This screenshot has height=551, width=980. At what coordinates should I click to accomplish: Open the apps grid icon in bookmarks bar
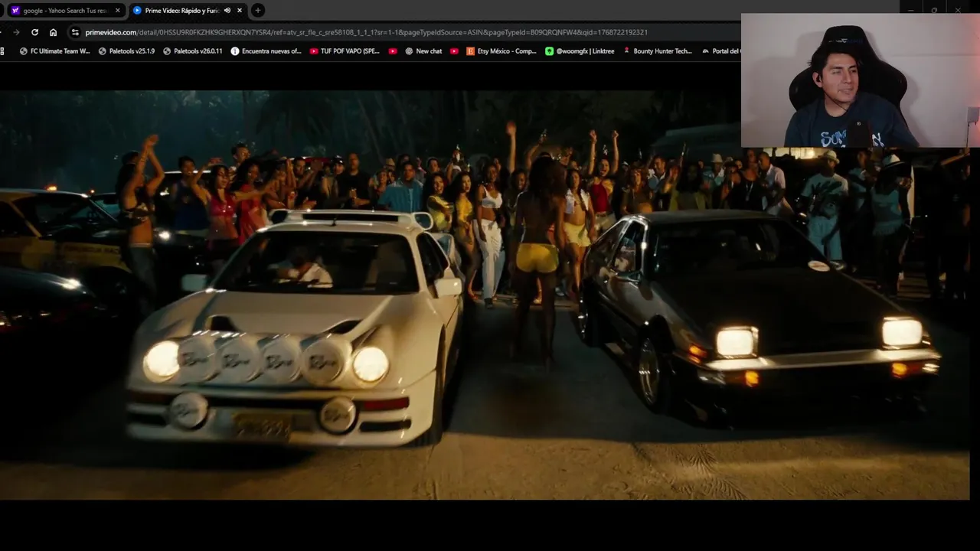(x=3, y=51)
